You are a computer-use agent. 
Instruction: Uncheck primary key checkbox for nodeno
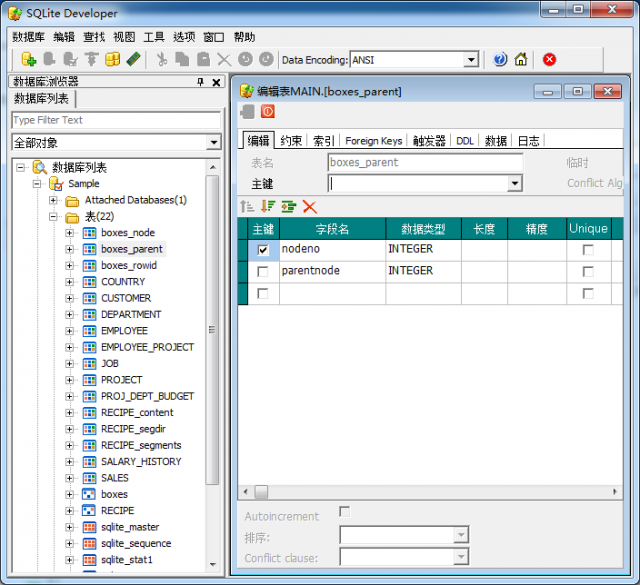pos(263,250)
